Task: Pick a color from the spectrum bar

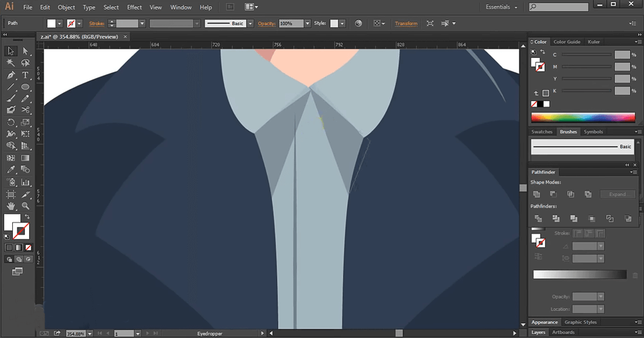Action: [x=582, y=117]
